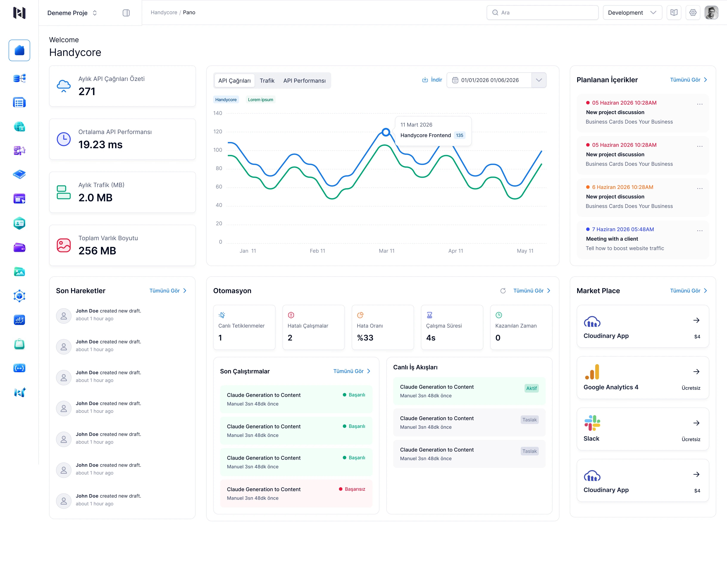The image size is (727, 588).
Task: Open the database schema sidebar icon
Action: click(19, 78)
